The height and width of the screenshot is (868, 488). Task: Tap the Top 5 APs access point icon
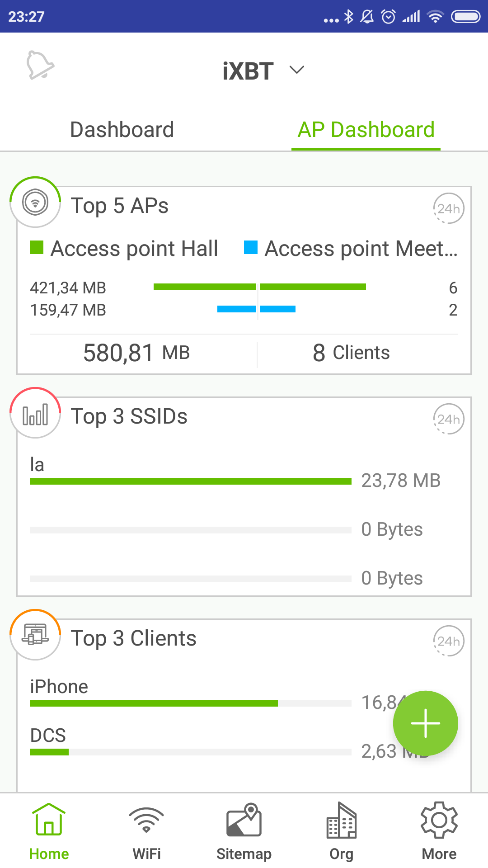(x=35, y=202)
